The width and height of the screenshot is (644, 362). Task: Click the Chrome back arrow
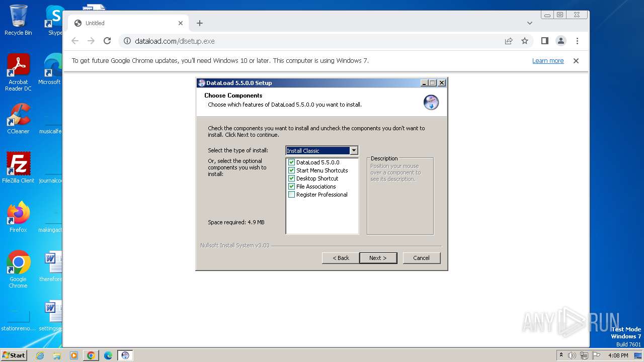[x=75, y=41]
